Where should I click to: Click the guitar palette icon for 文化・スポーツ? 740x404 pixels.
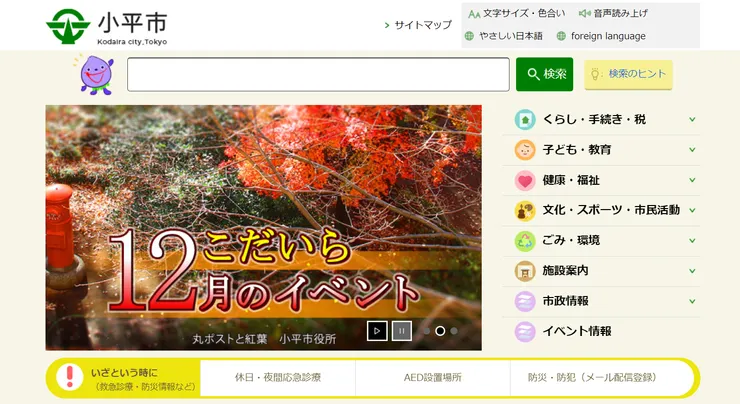pyautogui.click(x=525, y=210)
